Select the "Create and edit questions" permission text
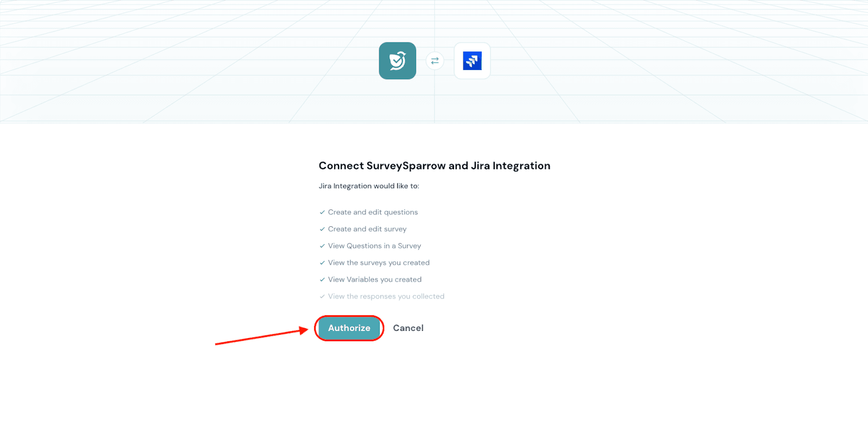 pyautogui.click(x=373, y=212)
